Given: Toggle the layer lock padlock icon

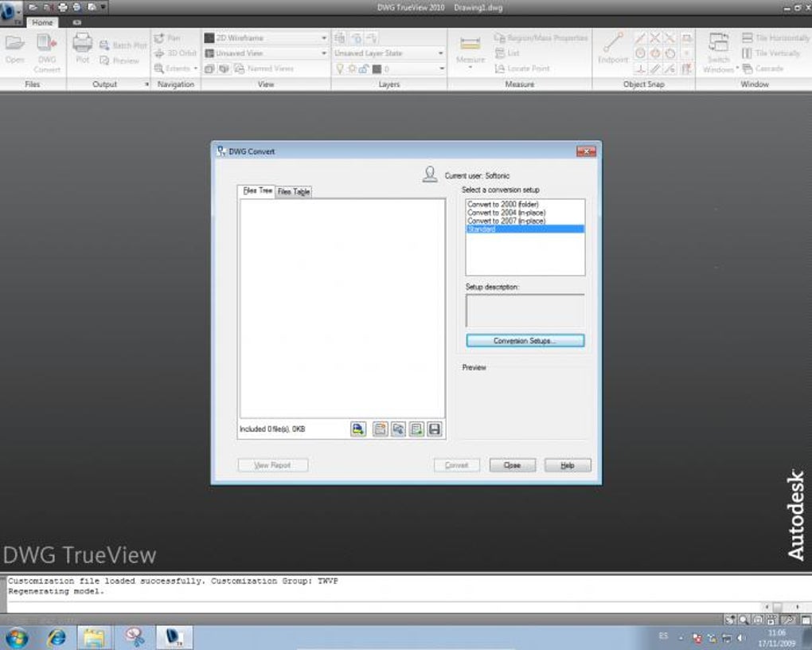Looking at the screenshot, I should tap(363, 69).
